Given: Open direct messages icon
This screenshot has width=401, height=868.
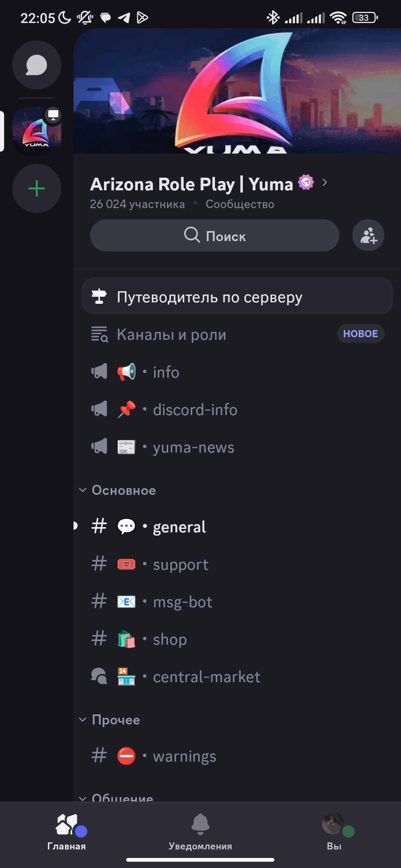Looking at the screenshot, I should tap(36, 65).
